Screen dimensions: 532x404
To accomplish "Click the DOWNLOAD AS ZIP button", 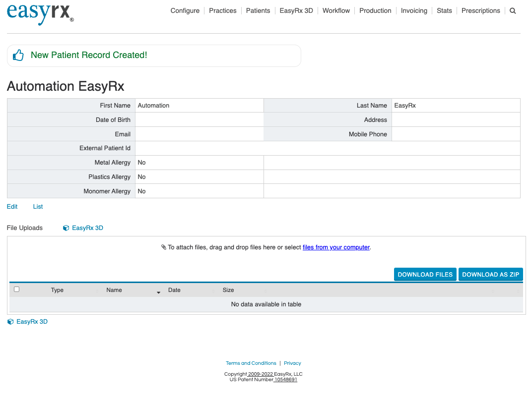I will click(491, 275).
